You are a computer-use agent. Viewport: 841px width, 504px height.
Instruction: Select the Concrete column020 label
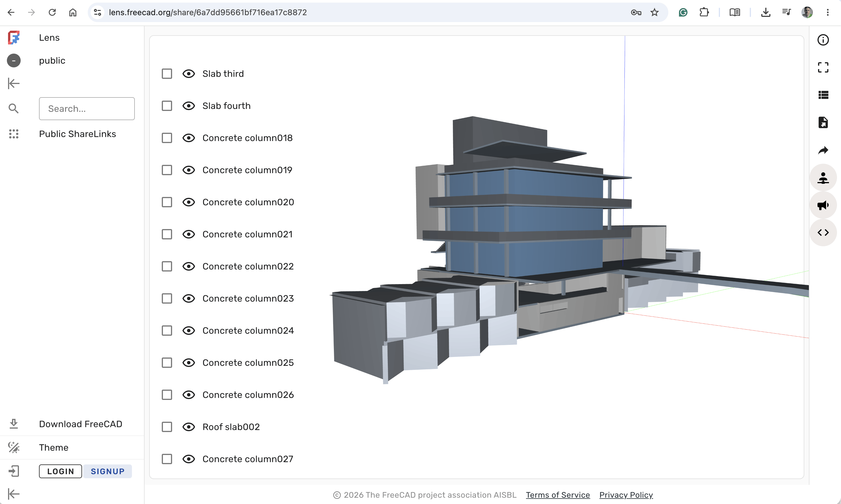click(x=248, y=202)
